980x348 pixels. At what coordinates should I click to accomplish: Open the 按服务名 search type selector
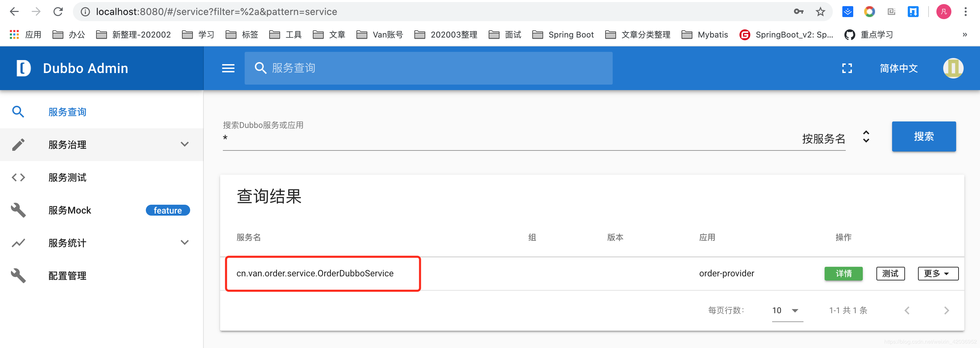pos(835,138)
